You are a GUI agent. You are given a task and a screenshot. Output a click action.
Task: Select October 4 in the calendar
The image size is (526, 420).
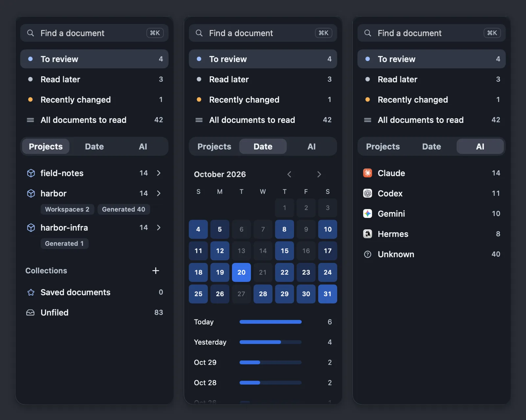[x=198, y=229]
